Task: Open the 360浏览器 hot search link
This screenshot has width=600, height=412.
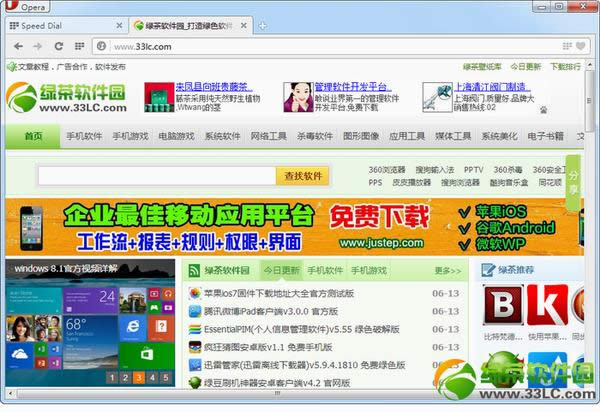Action: point(387,169)
